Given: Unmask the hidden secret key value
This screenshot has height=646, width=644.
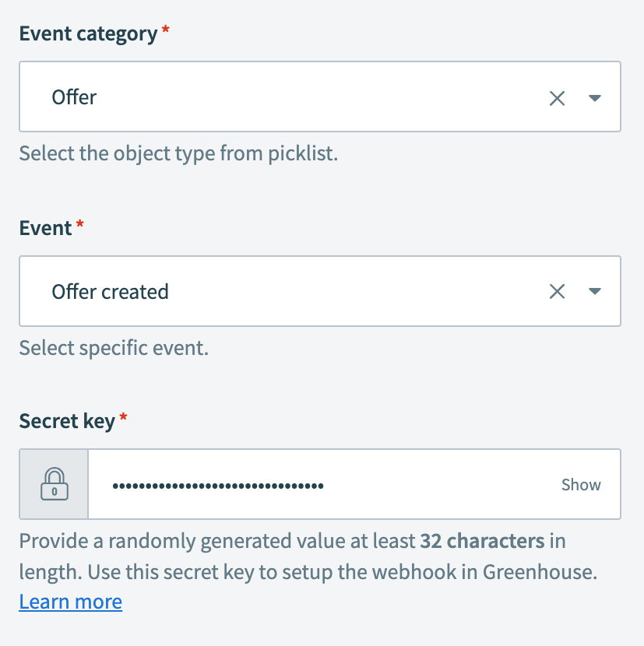Looking at the screenshot, I should [580, 484].
